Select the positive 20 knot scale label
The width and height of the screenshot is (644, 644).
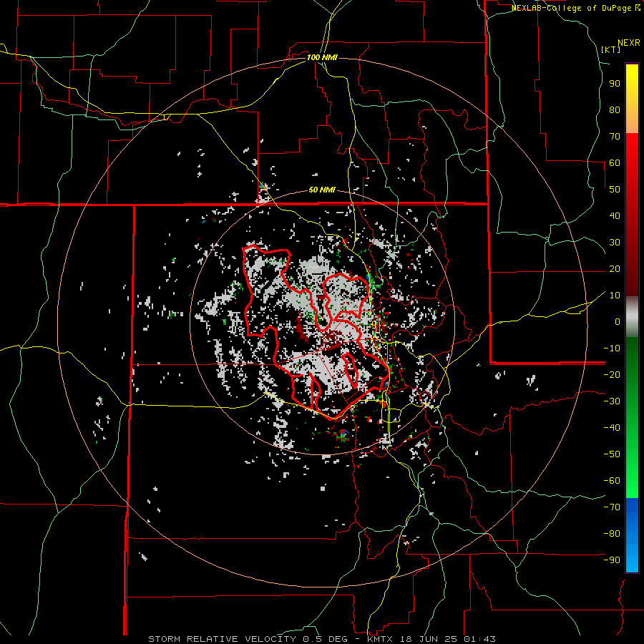[615, 268]
